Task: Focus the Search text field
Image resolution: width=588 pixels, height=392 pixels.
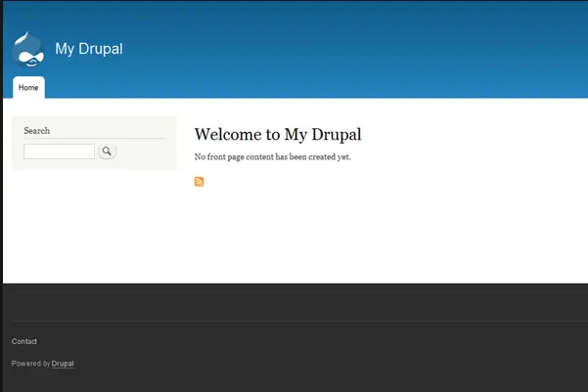Action: pos(59,152)
